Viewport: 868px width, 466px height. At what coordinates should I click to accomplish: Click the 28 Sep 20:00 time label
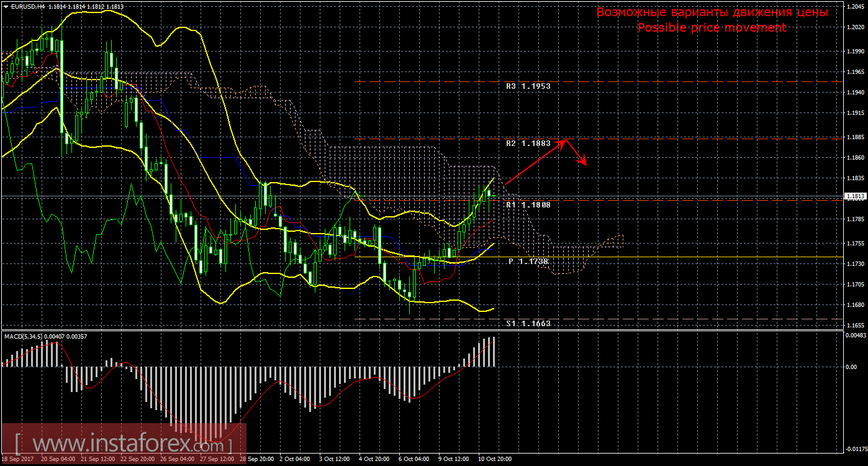256,459
